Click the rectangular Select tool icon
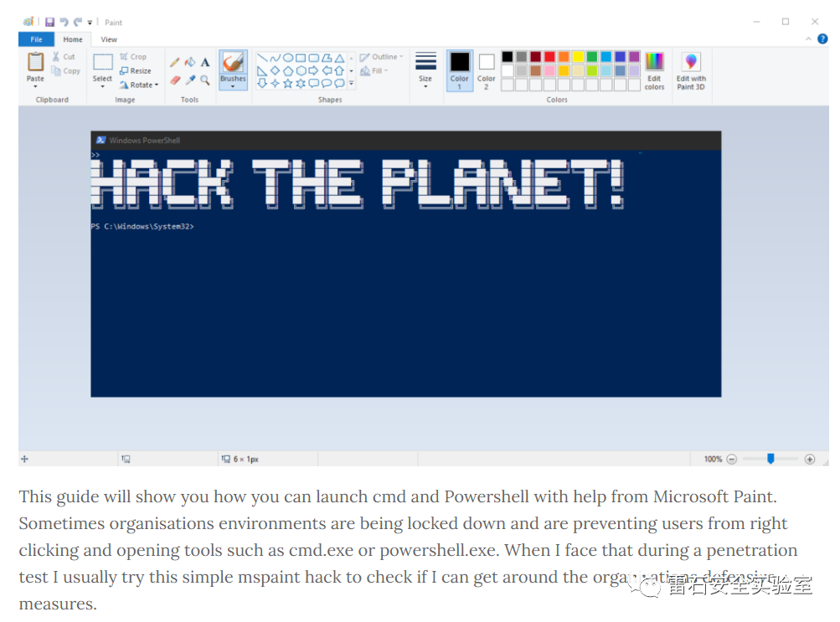Image resolution: width=840 pixels, height=622 pixels. click(102, 62)
